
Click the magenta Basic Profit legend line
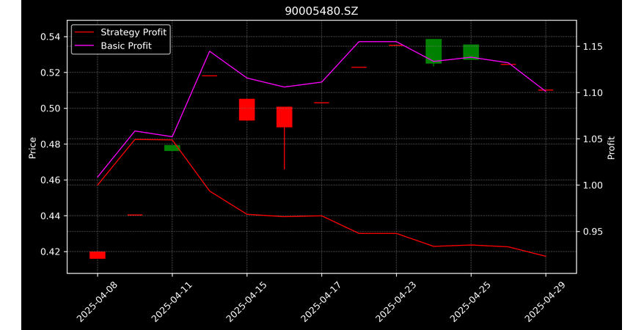[85, 46]
